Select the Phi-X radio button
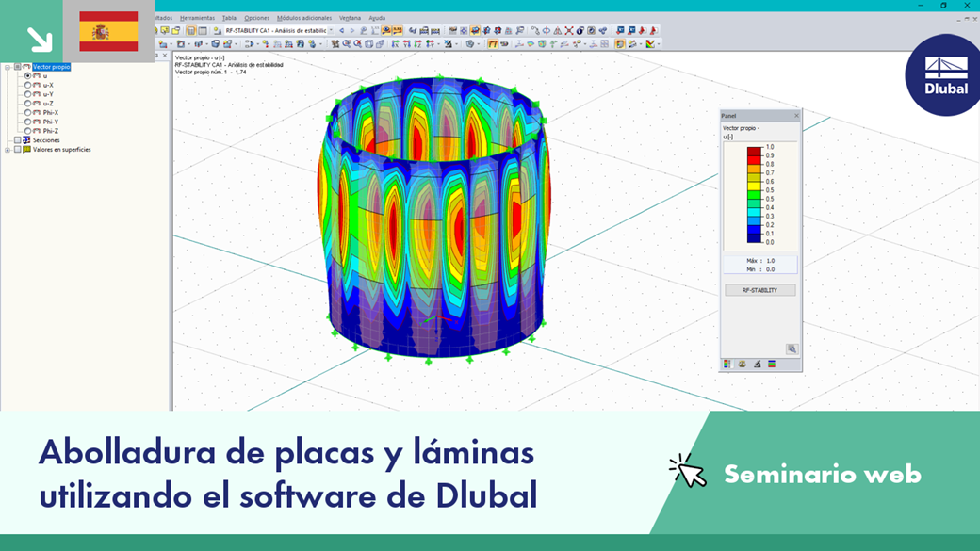Viewport: 980px width, 551px height. tap(27, 112)
